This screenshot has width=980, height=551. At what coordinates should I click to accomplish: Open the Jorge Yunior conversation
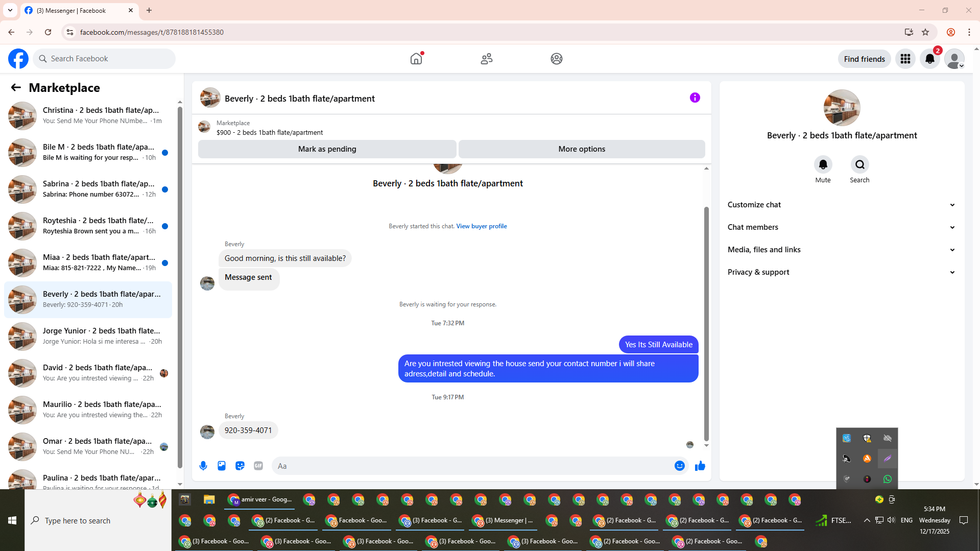pos(88,336)
